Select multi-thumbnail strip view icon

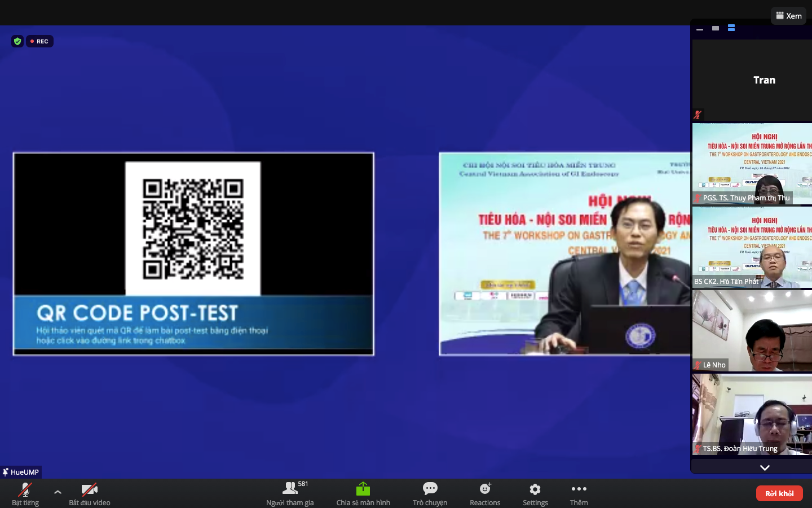731,28
